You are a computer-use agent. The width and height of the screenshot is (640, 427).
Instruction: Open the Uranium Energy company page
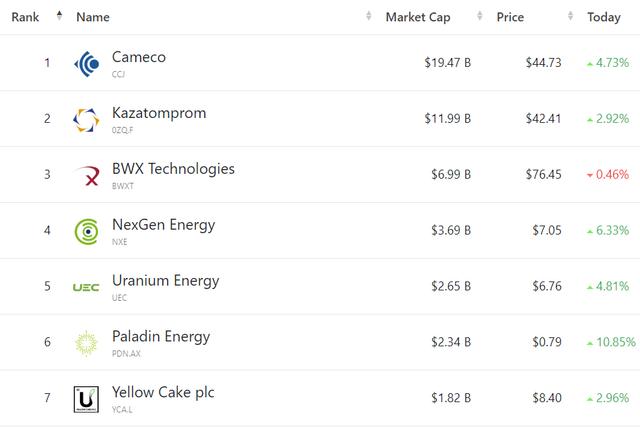[x=165, y=281]
